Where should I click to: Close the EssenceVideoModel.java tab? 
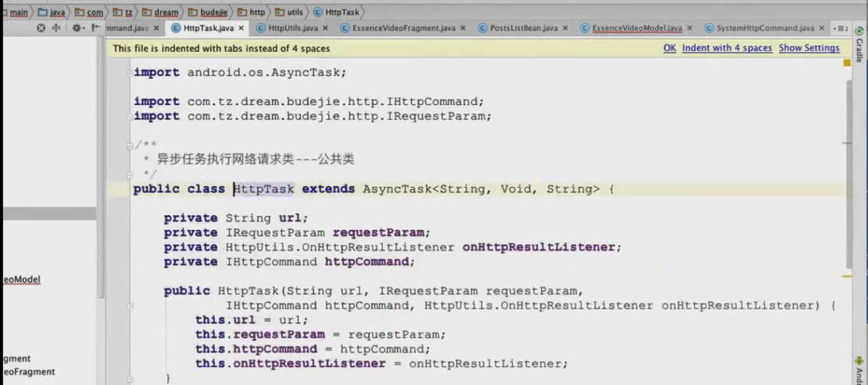coord(690,28)
